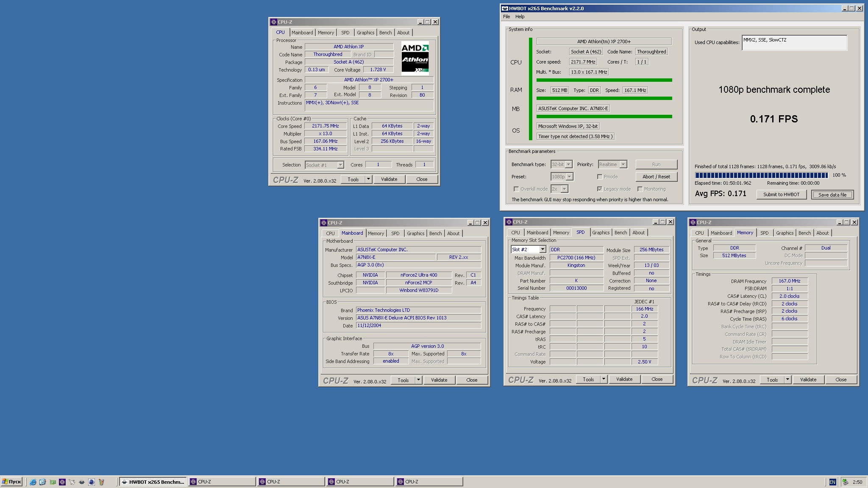The width and height of the screenshot is (868, 488).
Task: Open the Selection Socket #1 dropdown
Action: (x=340, y=165)
